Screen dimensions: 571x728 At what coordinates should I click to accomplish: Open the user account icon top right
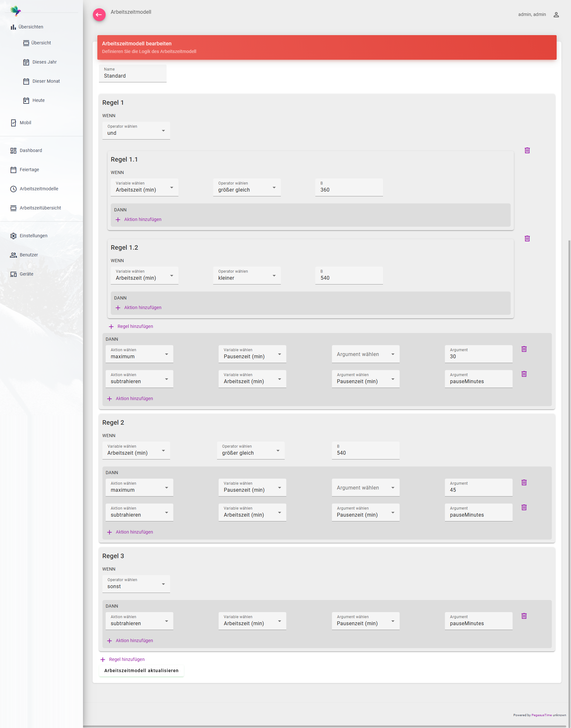556,14
